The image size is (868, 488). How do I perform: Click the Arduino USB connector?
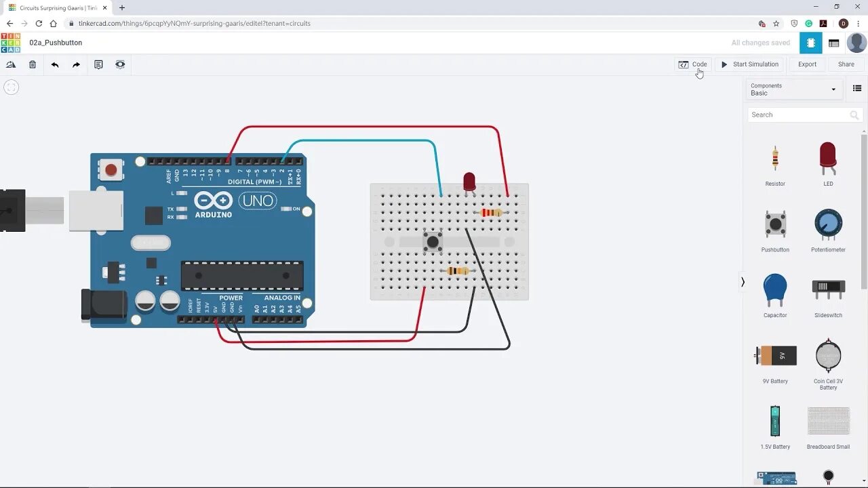tap(96, 210)
